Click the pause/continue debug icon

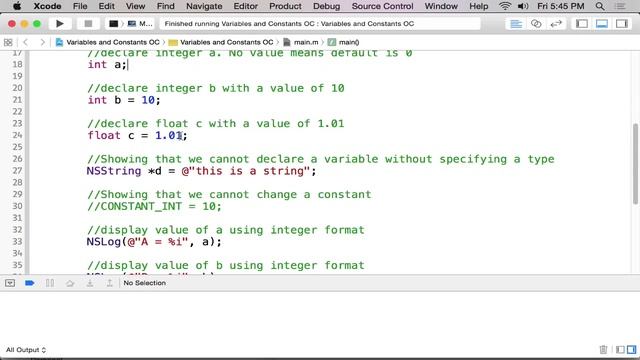tap(50, 283)
